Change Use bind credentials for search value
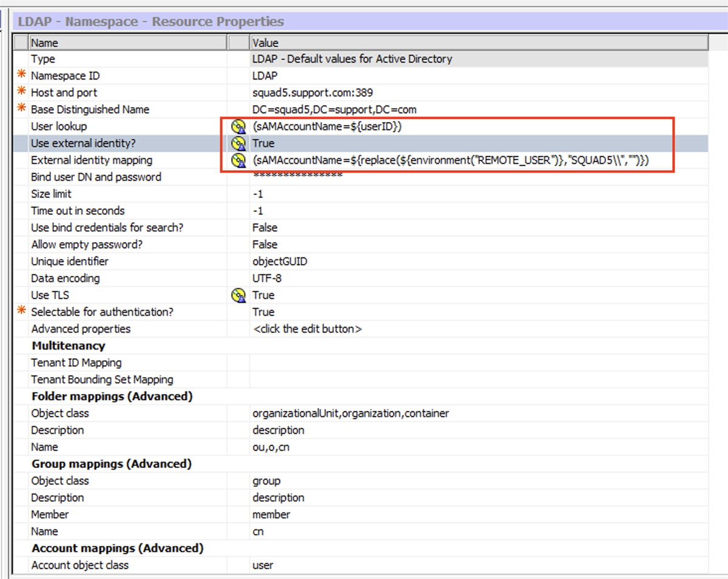Image resolution: width=728 pixels, height=579 pixels. pyautogui.click(x=265, y=228)
